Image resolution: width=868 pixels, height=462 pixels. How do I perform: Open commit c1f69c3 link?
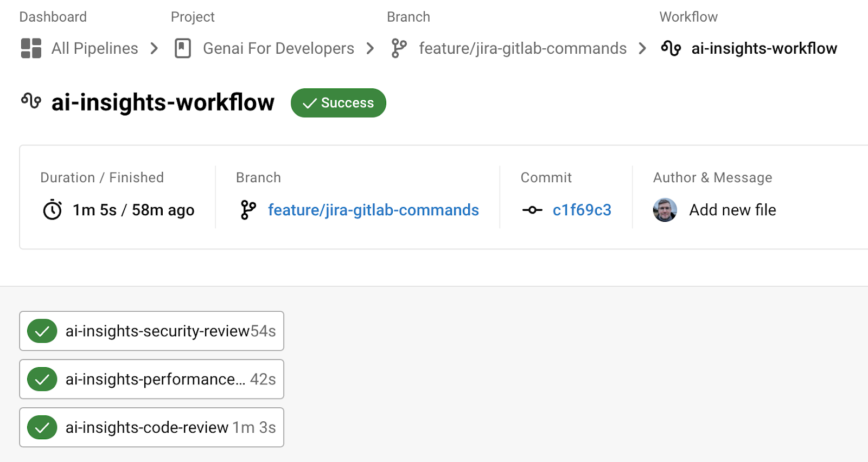tap(582, 210)
